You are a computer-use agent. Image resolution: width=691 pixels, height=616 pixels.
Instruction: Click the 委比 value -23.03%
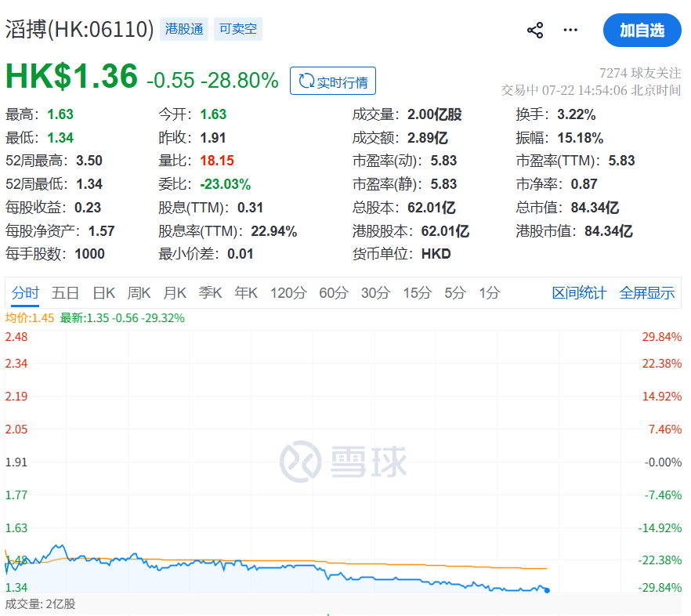pyautogui.click(x=225, y=184)
